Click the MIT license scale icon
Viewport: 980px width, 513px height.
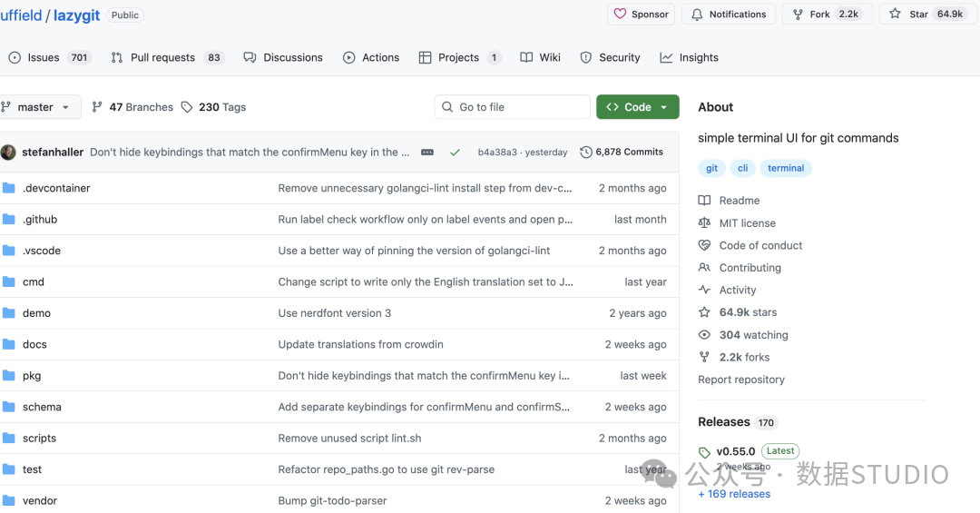[x=704, y=222]
